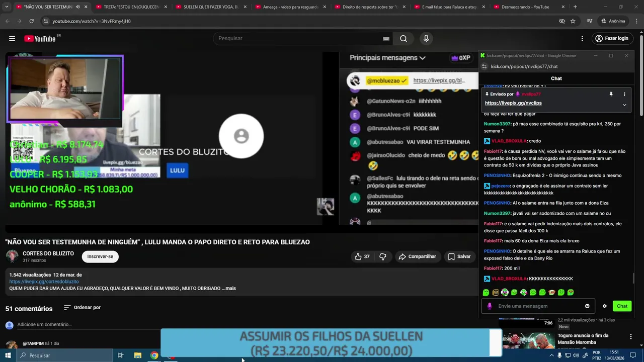The image size is (644, 362).
Task: Go back with the browser back arrow
Action: tap(8, 21)
